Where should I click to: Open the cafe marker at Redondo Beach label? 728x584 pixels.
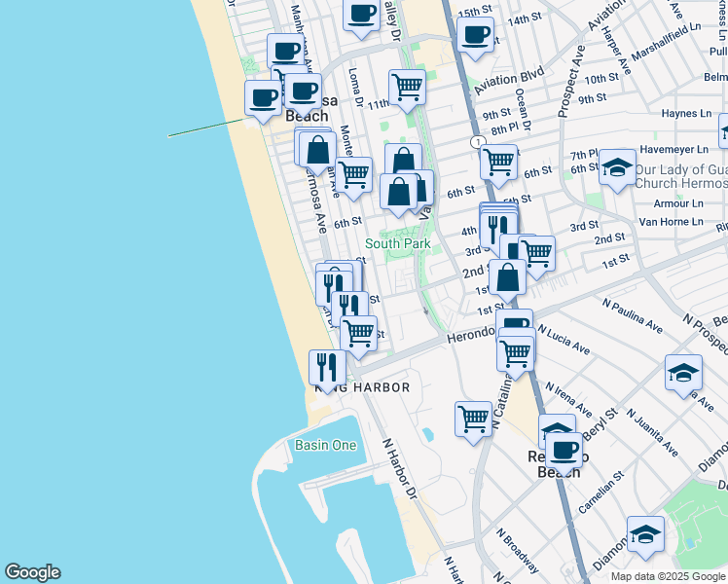pyautogui.click(x=564, y=454)
